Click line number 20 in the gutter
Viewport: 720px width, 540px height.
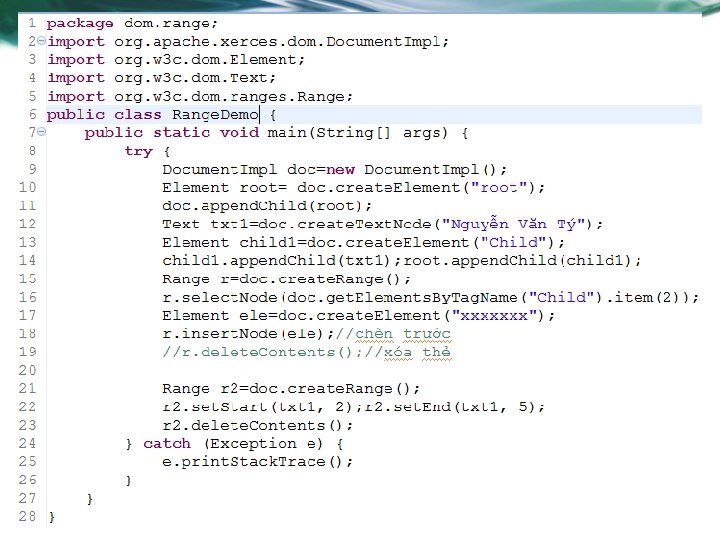[27, 370]
